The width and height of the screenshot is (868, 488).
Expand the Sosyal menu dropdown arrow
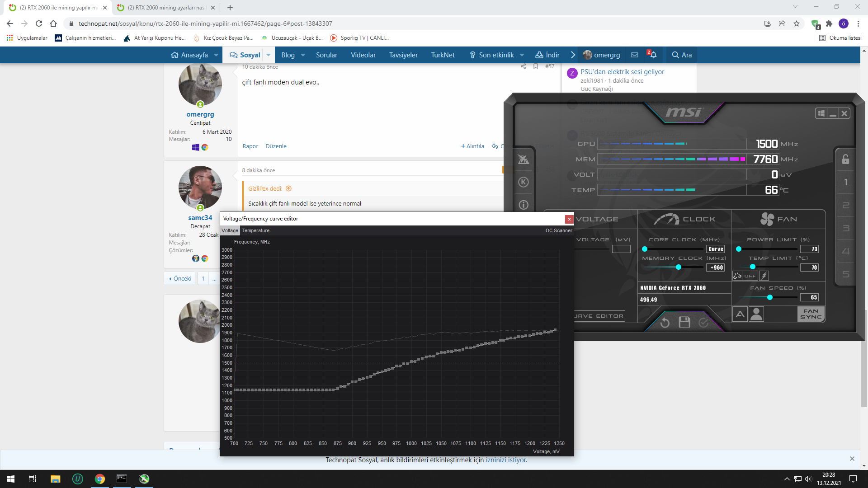tap(269, 55)
